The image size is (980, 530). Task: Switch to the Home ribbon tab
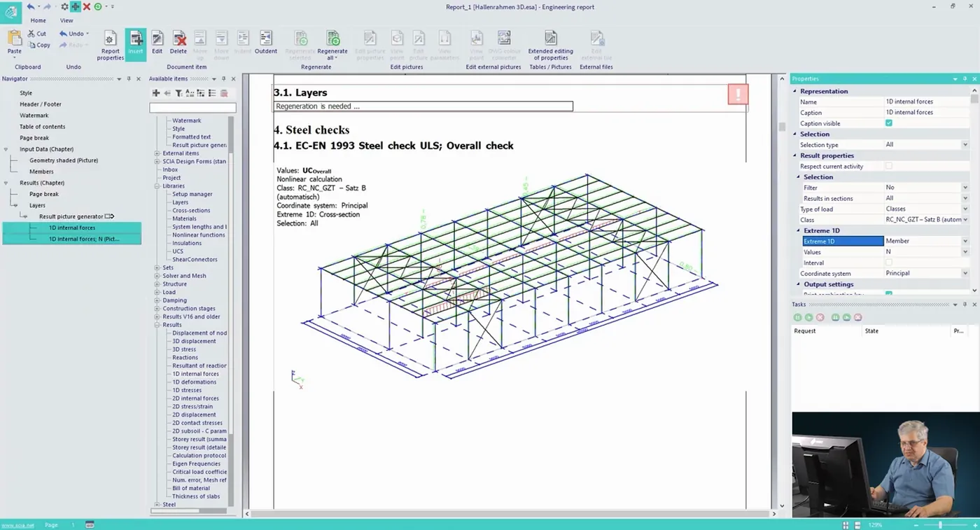click(38, 20)
